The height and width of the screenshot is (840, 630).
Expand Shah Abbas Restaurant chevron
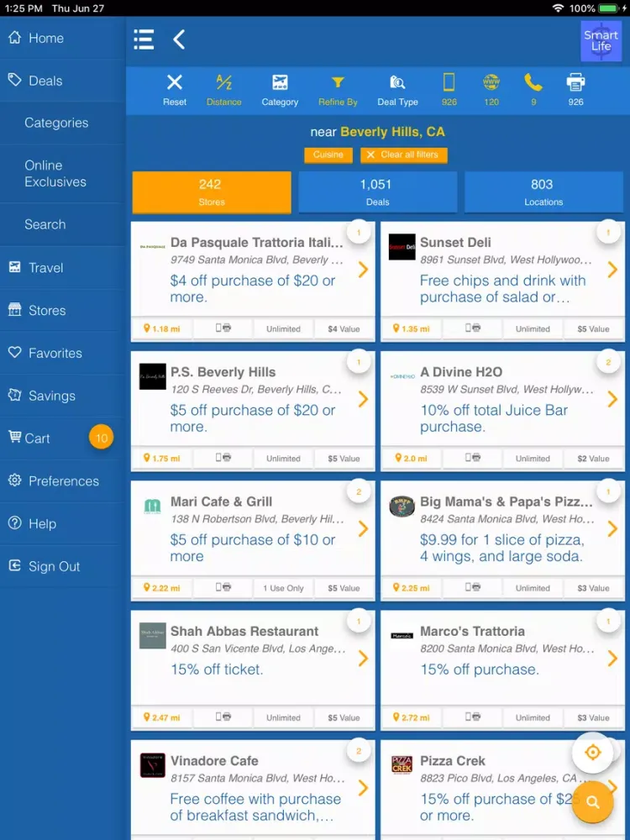pyautogui.click(x=363, y=659)
